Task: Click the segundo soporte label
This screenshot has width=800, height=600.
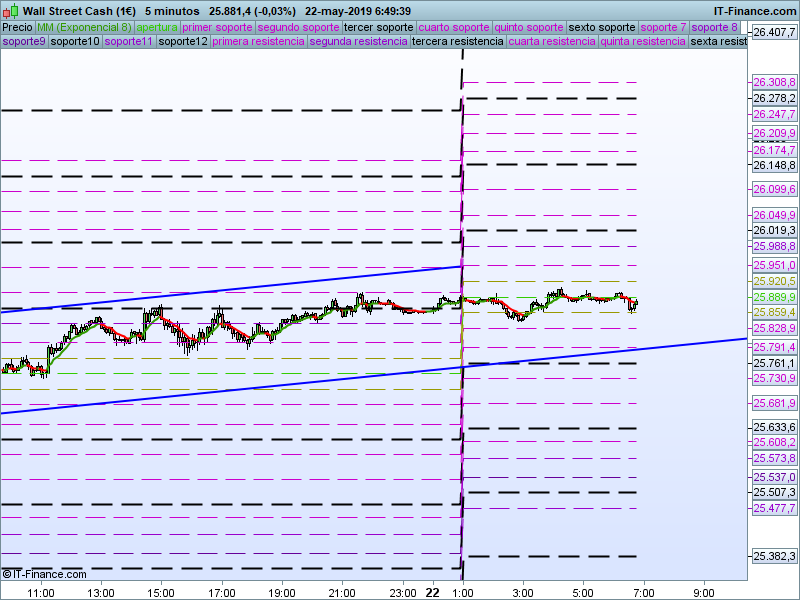Action: click(298, 27)
